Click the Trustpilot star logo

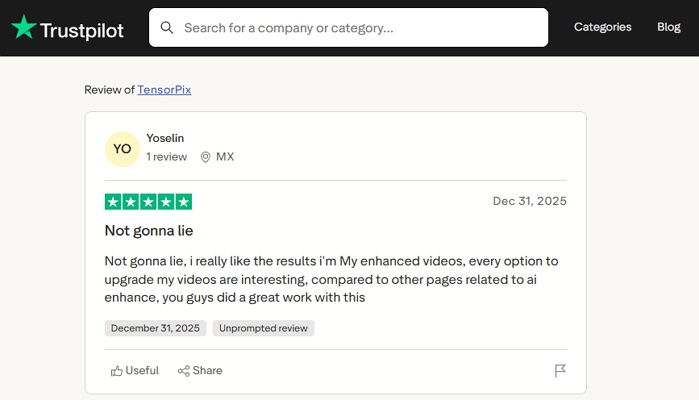23,28
